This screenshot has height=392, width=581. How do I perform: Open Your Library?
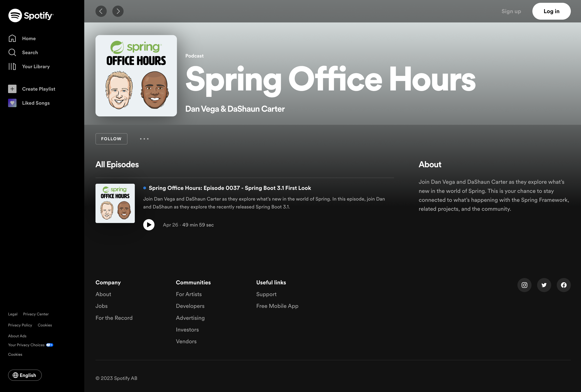[36, 66]
